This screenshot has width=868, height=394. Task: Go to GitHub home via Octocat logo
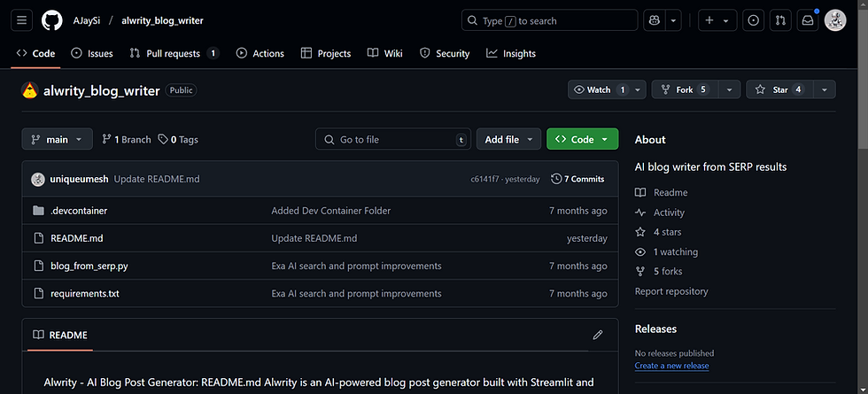[x=52, y=20]
